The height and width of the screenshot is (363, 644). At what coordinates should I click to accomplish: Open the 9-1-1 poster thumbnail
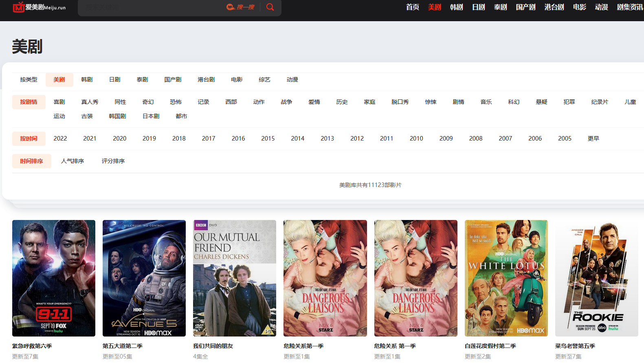[54, 278]
